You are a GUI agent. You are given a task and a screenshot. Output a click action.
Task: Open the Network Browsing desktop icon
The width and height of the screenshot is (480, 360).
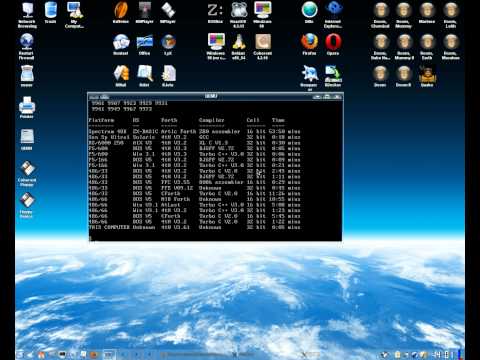click(x=27, y=14)
